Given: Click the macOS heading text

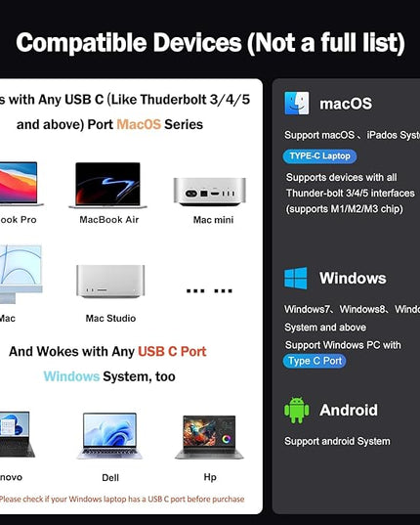Looking at the screenshot, I should pos(346,104).
